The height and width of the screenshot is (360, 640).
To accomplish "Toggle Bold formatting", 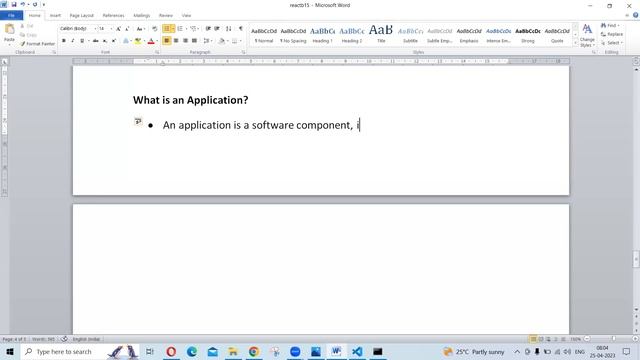I will [64, 41].
